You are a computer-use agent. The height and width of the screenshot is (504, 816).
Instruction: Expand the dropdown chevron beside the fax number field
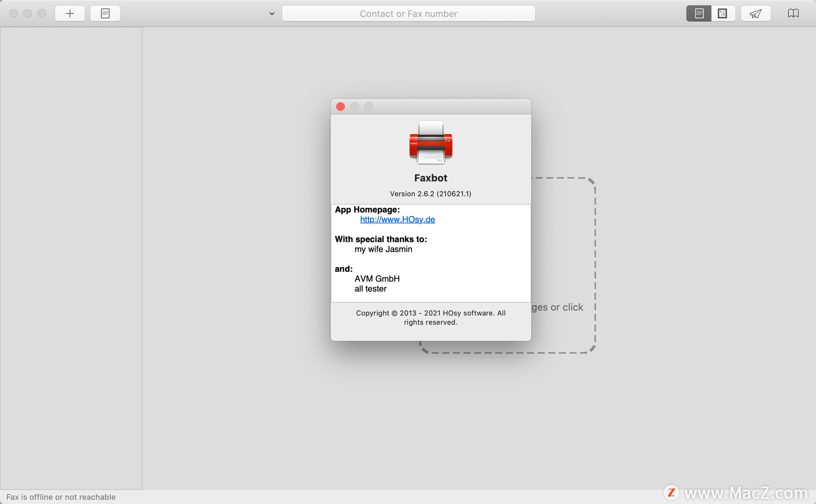click(272, 14)
